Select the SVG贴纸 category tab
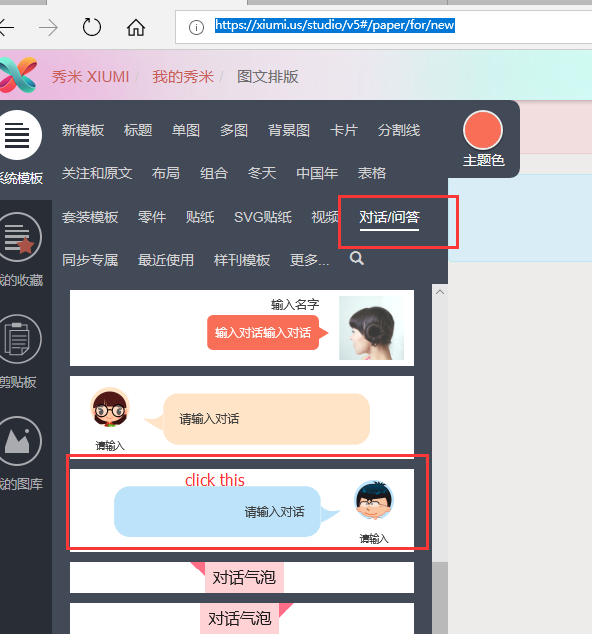Screen dimensions: 592x634 coord(263,217)
